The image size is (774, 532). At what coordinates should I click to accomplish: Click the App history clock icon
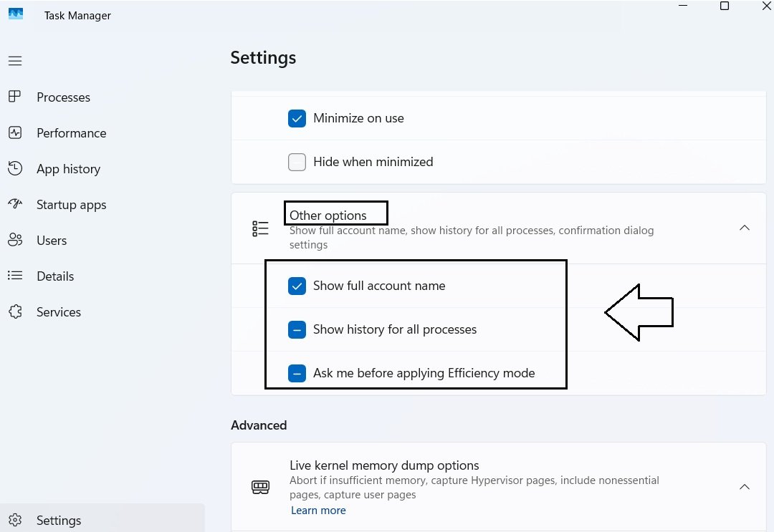(x=15, y=168)
